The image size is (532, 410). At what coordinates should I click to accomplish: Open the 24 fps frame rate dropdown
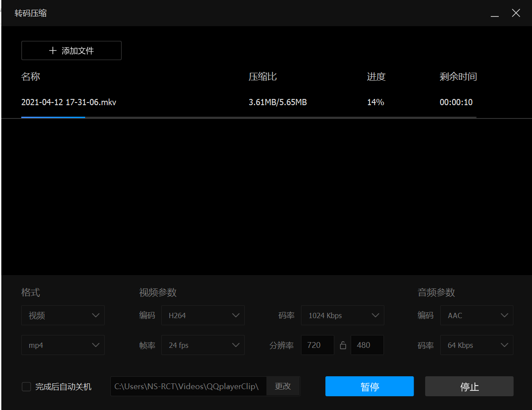[203, 345]
